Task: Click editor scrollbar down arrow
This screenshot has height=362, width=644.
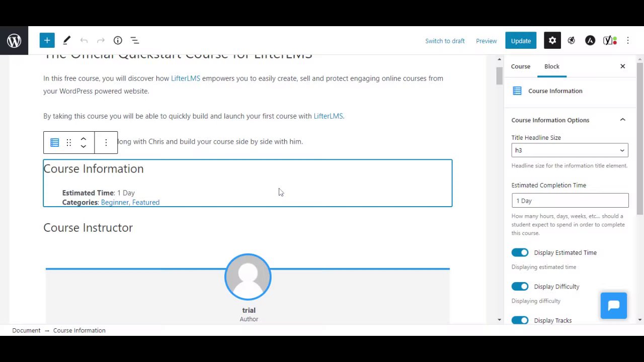Action: pyautogui.click(x=499, y=320)
